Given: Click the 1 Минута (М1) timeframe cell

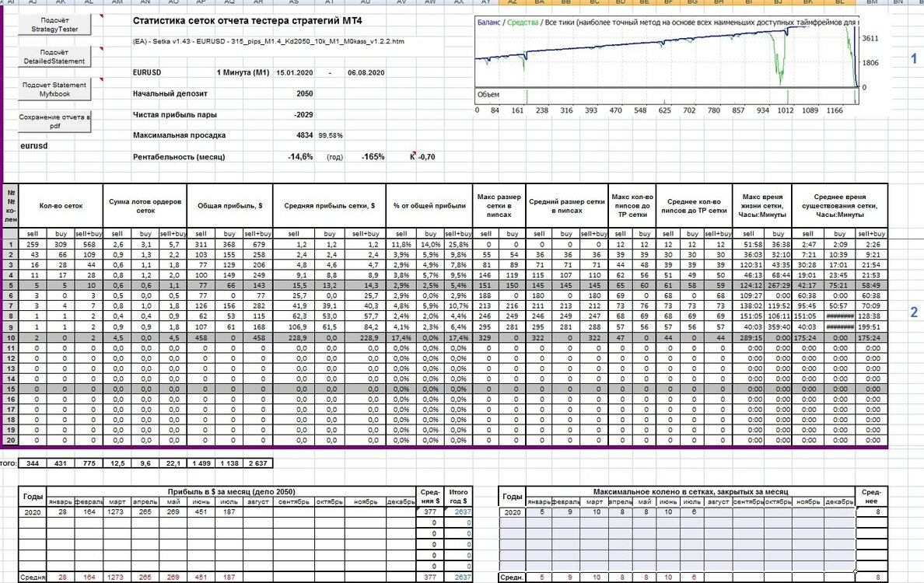Looking at the screenshot, I should (x=243, y=72).
